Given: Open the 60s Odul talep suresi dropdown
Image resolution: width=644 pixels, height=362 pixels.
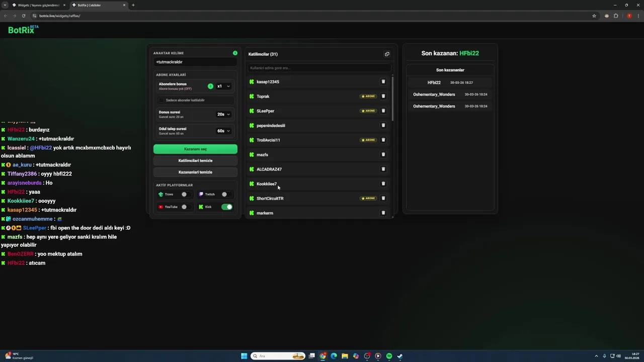Looking at the screenshot, I should coord(223,131).
